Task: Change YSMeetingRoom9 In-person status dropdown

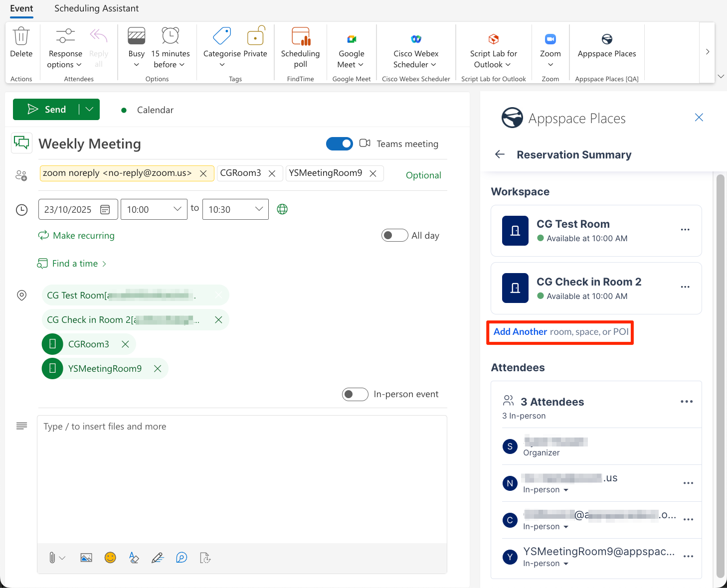Action: click(545, 564)
